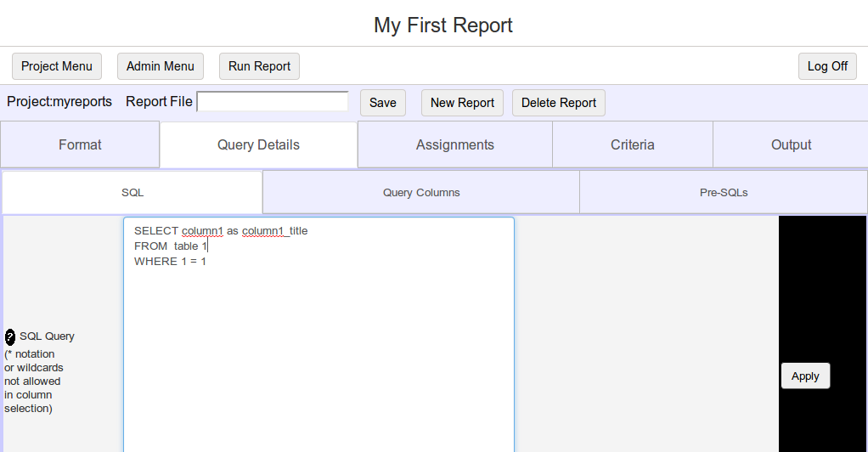Click the My First Report title
Screen dimensions: 868x452
coord(442,25)
